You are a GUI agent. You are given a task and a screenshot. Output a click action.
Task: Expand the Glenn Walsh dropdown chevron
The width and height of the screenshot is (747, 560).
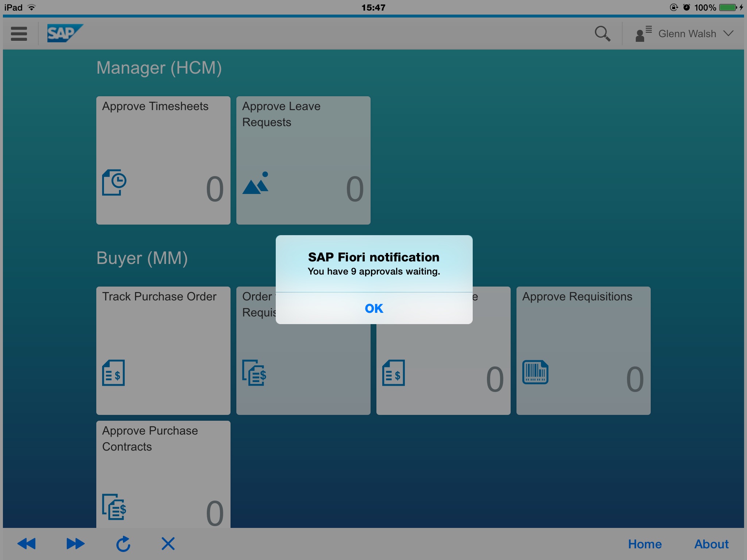click(728, 34)
